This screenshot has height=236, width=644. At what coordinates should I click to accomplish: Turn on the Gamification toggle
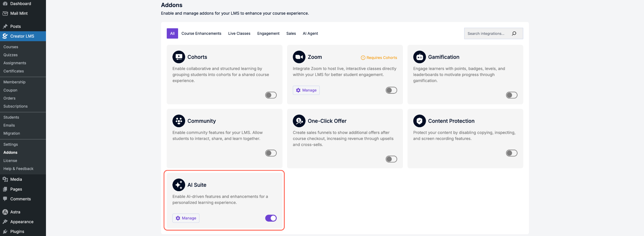(x=512, y=95)
